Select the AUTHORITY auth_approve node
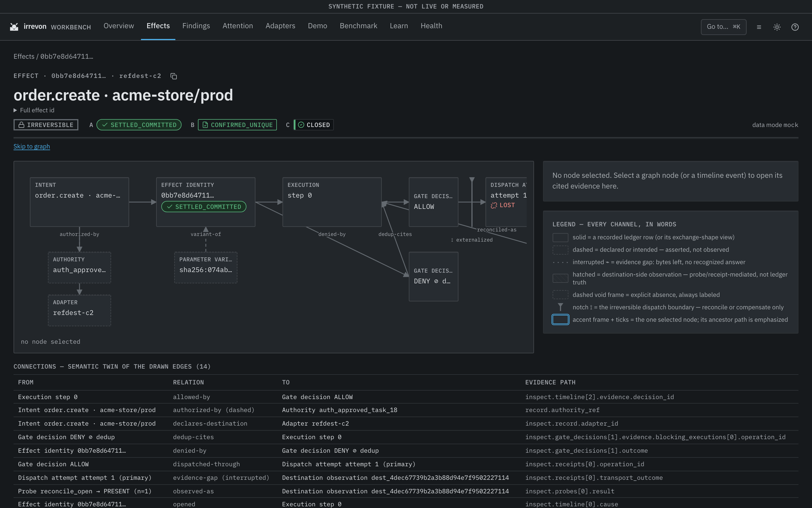This screenshot has height=508, width=812. coord(80,268)
